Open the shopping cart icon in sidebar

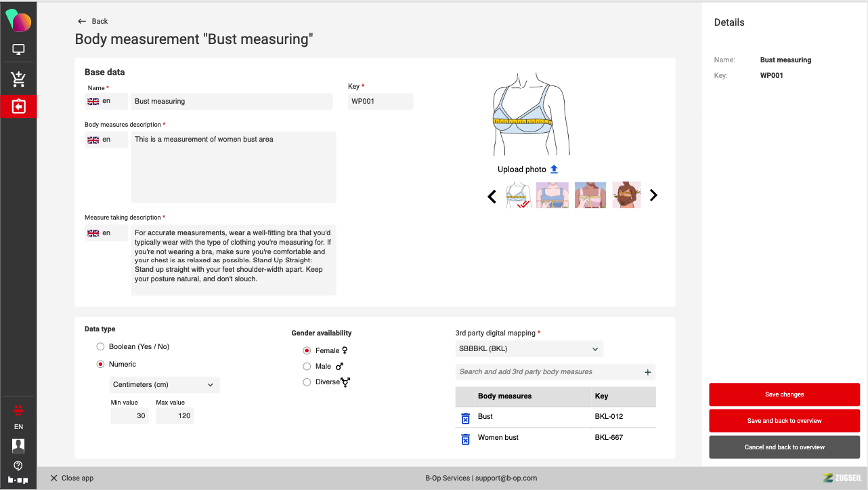[x=18, y=79]
